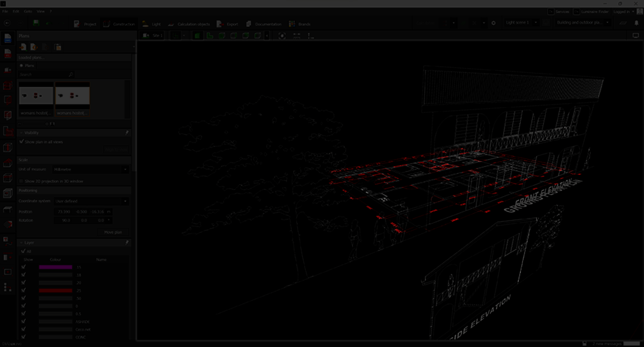Viewport: 644px width, 347px height.
Task: Click the save project icon
Action: (x=36, y=23)
